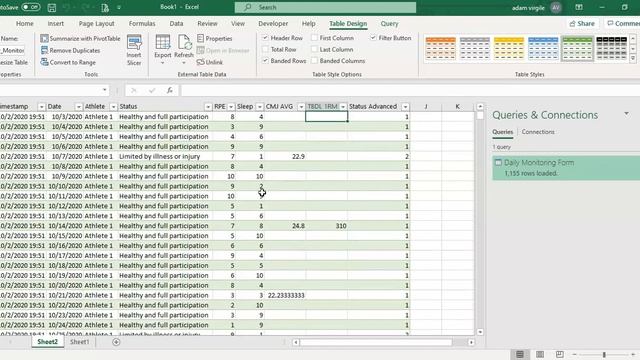Click the Page Layout view icon
Viewport: 640px width, 360px height.
[540, 354]
